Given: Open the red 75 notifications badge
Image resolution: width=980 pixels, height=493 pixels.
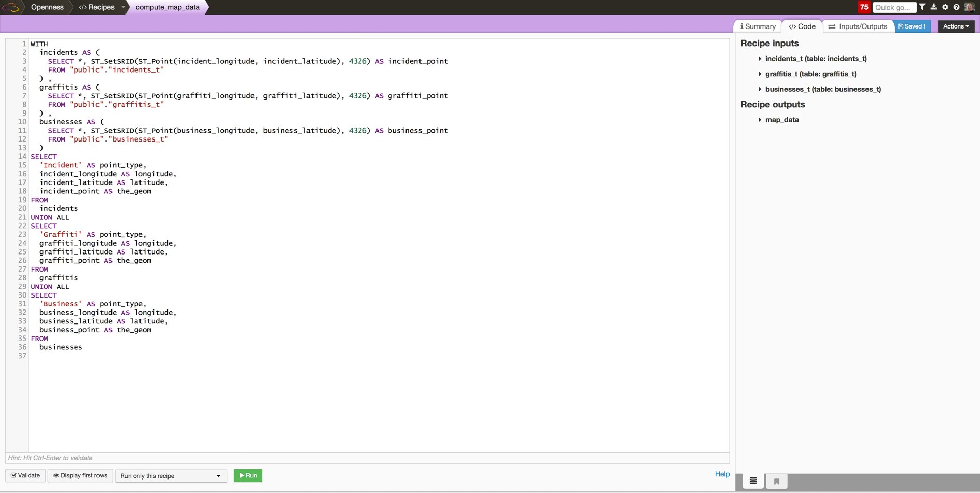Looking at the screenshot, I should tap(864, 7).
